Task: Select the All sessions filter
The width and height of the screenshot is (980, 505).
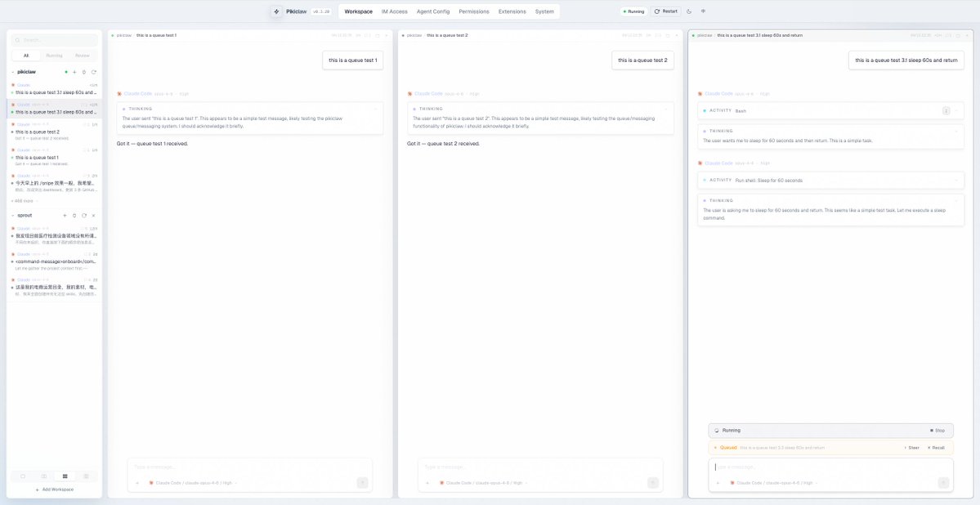Action: point(25,56)
